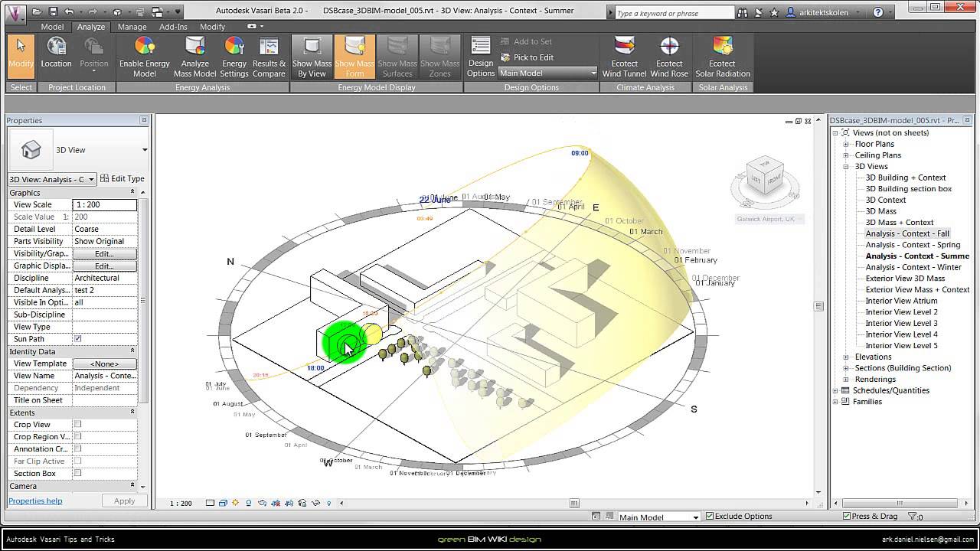Launch Ecotect Wind Tunnel
980x551 pixels.
tap(624, 57)
